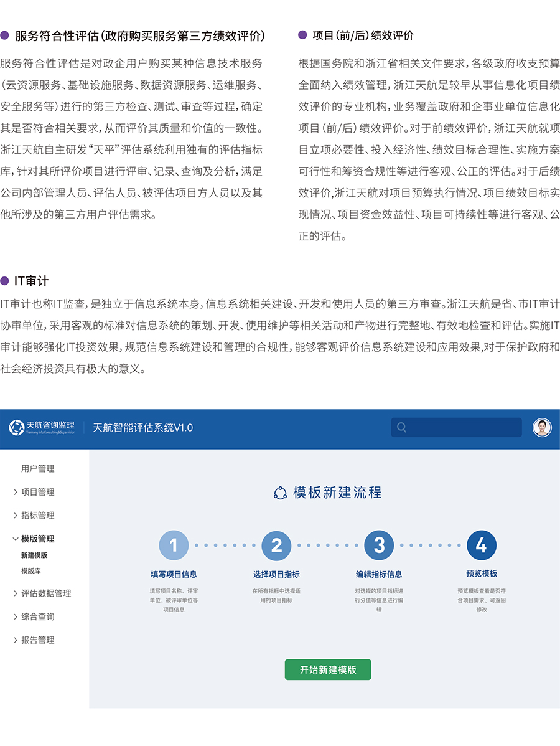Select step 1 circle 填写项目信息
The height and width of the screenshot is (746, 560).
click(174, 545)
